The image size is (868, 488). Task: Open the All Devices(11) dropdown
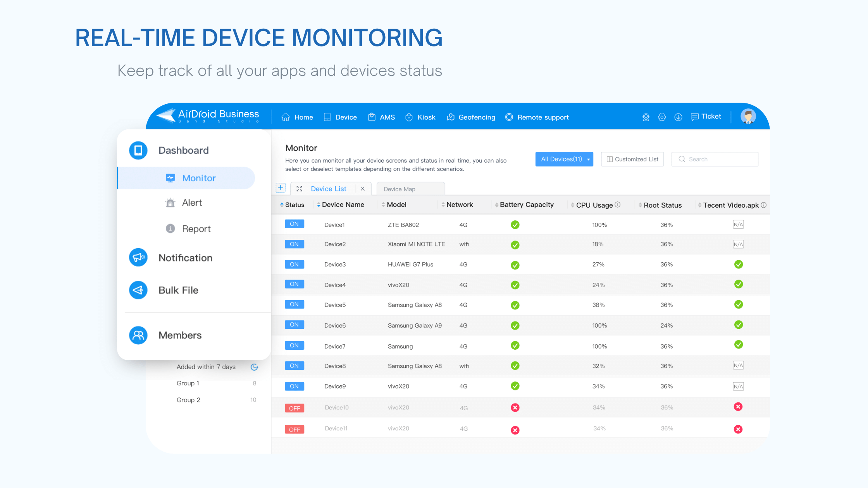[x=564, y=159]
